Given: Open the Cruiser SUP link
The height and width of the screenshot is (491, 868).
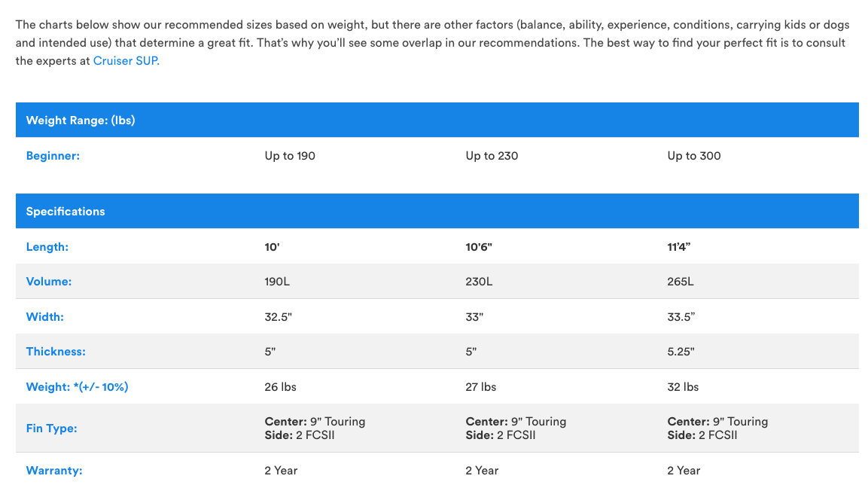Looking at the screenshot, I should click(x=126, y=61).
